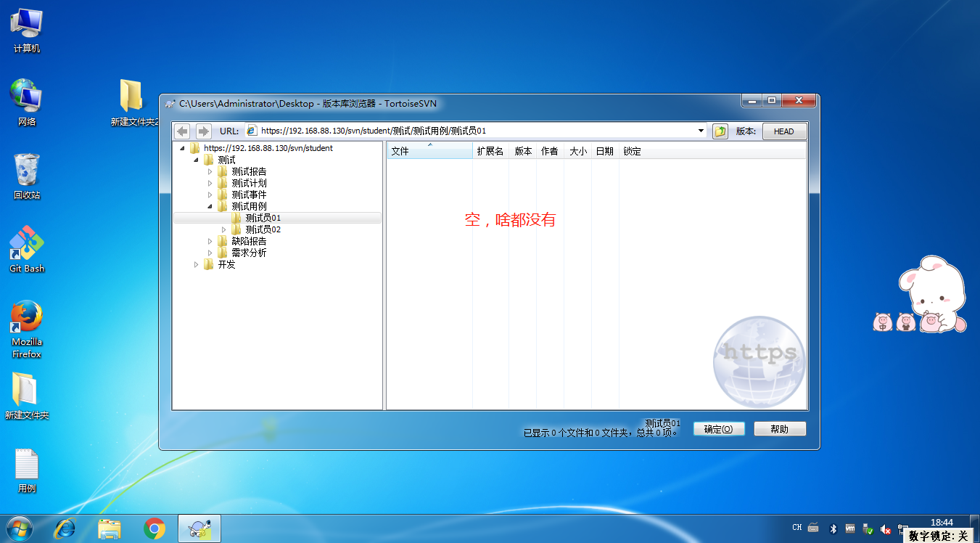Collapse the root repository node
980x543 pixels.
(181, 148)
